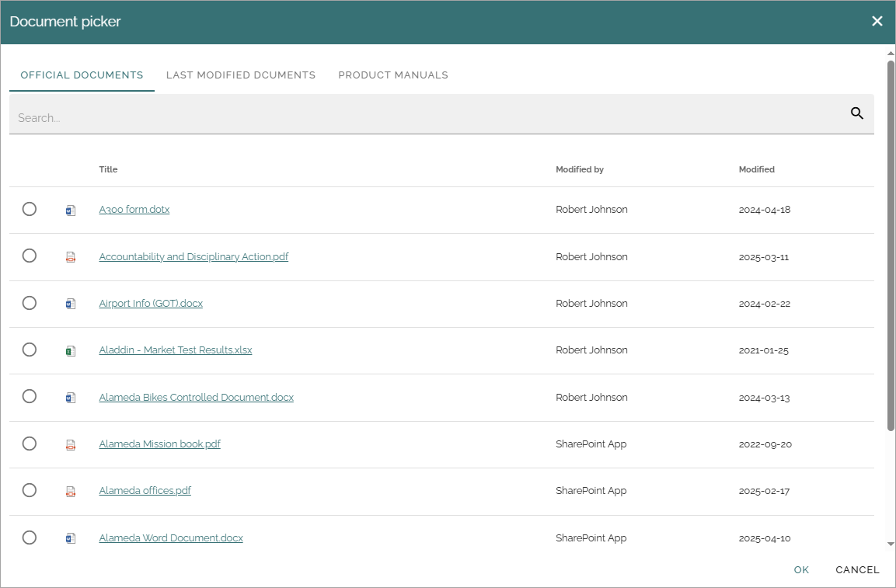Screen dimensions: 896x588
Task: Click date 2024-04-18 in A300 row
Action: 765,210
